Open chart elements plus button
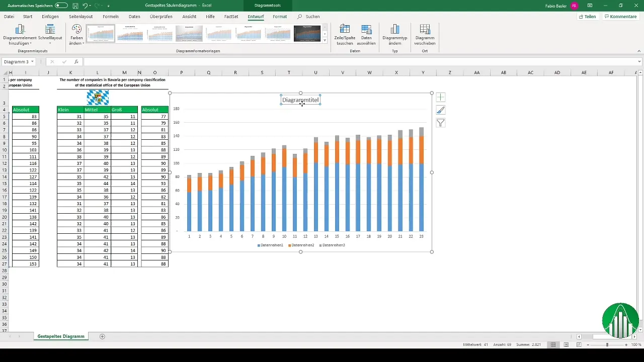The height and width of the screenshot is (362, 644). point(441,97)
